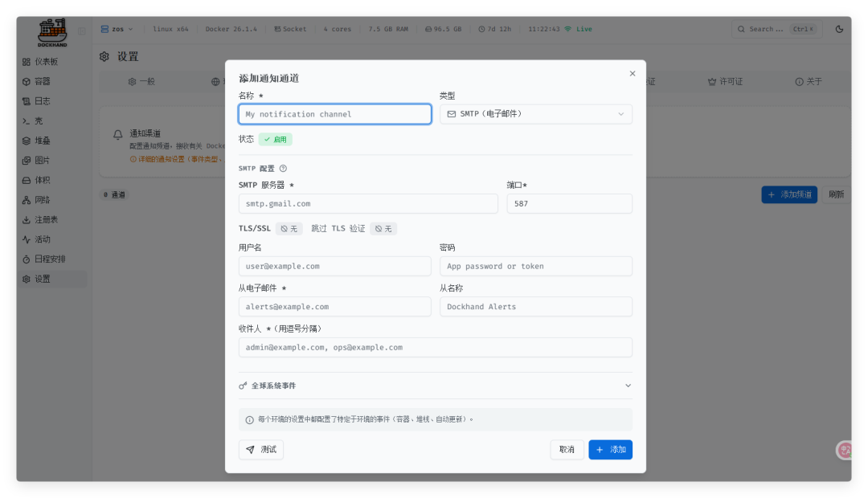Click the linux x64 text
Image resolution: width=868 pixels, height=498 pixels.
point(170,29)
